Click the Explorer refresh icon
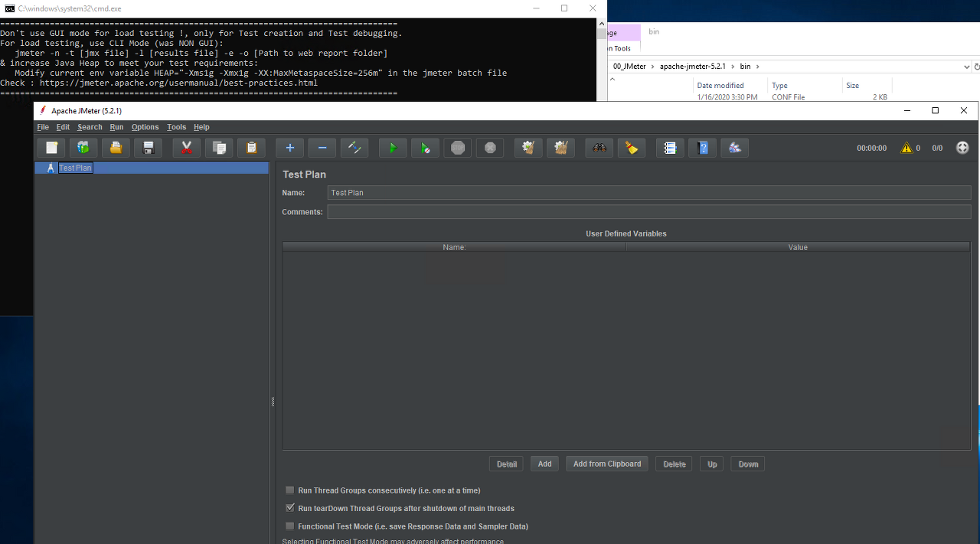The height and width of the screenshot is (544, 980). [x=977, y=67]
